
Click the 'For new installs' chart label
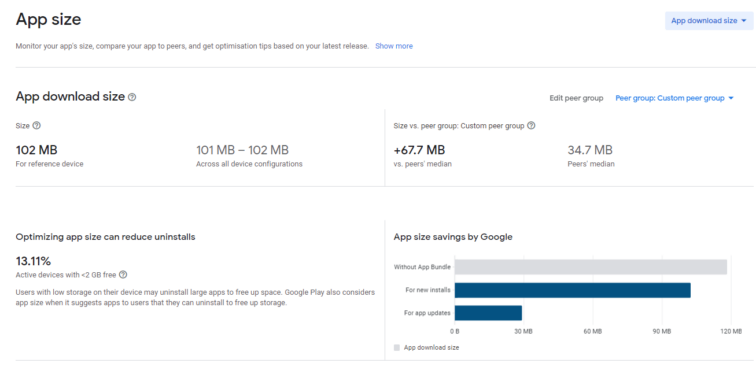428,290
